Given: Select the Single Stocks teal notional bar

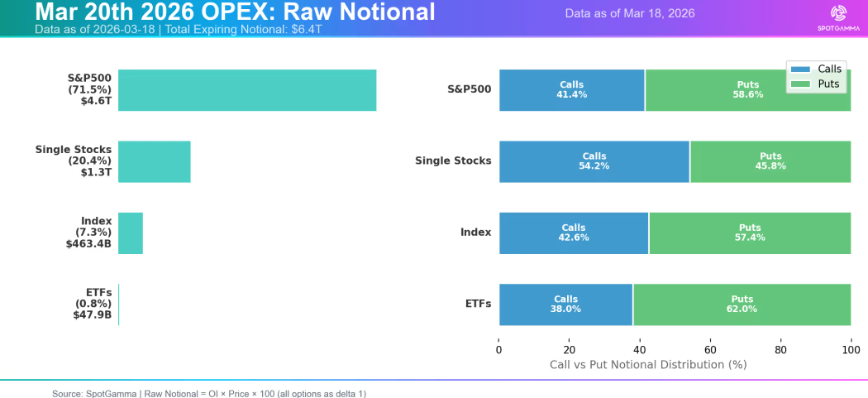Looking at the screenshot, I should 155,161.
